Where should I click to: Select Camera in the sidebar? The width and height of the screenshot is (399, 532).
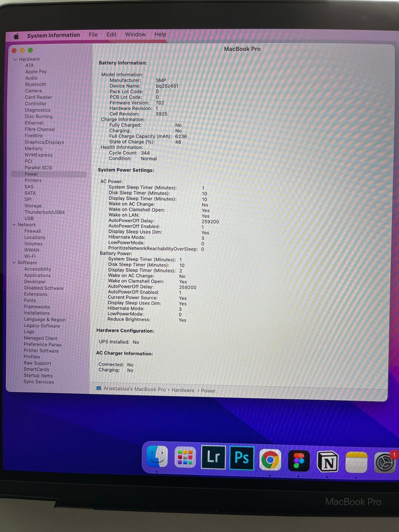pyautogui.click(x=33, y=91)
